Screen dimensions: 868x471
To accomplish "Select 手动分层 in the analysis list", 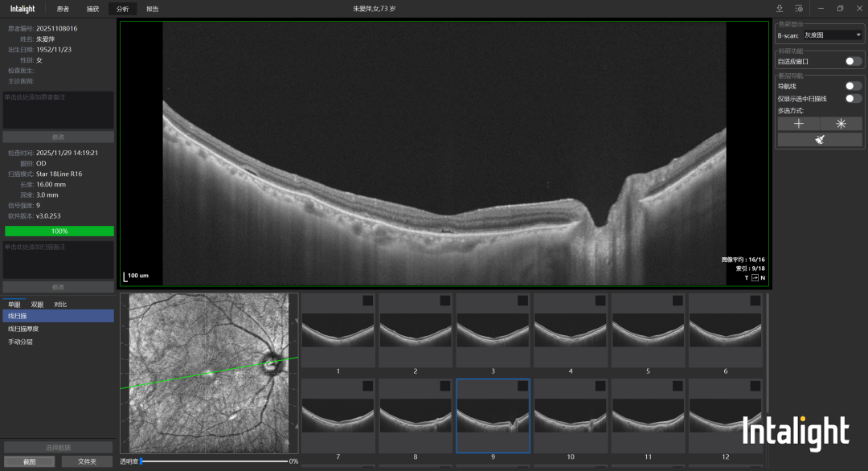I will tap(21, 342).
